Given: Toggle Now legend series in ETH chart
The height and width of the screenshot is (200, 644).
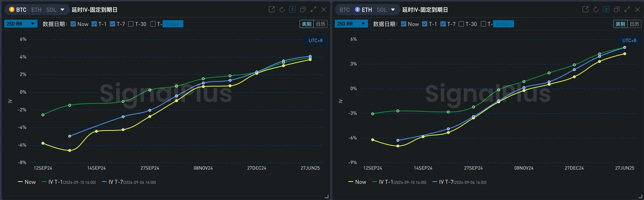Looking at the screenshot, I should pos(357,182).
